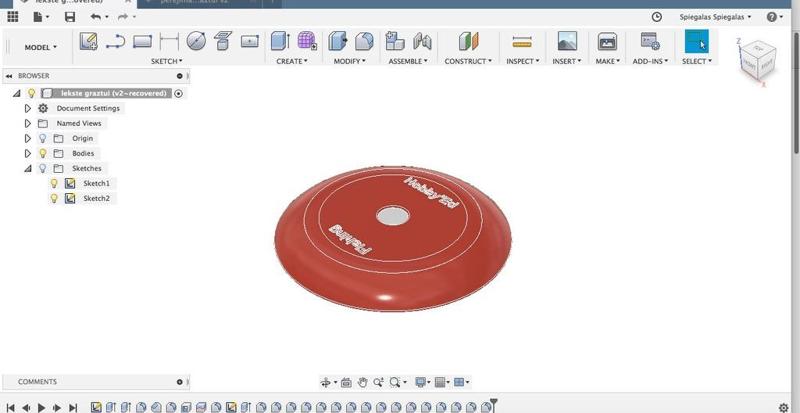Open Grid and Snaps dropdown
800x413 pixels.
click(x=442, y=382)
